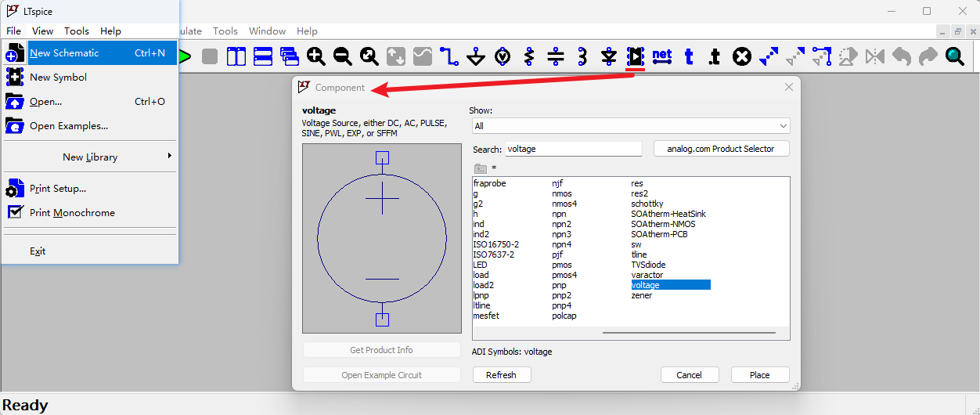Select the Diode tool
Image resolution: width=980 pixels, height=415 pixels.
[609, 56]
